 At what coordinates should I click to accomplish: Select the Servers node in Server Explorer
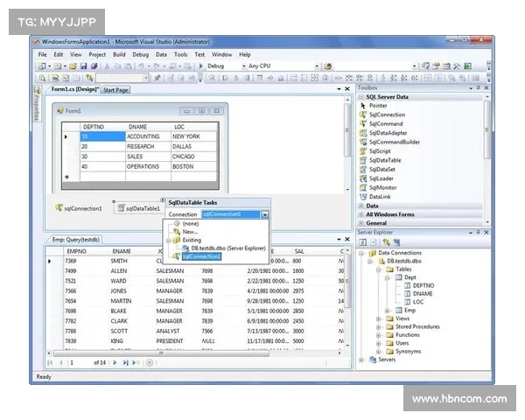coord(387,360)
